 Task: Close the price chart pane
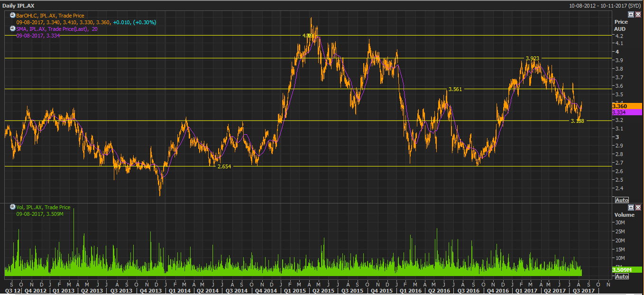coord(638,15)
